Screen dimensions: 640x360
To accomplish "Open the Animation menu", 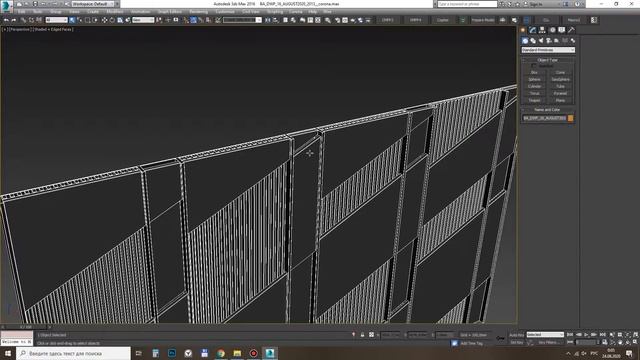I will point(140,12).
